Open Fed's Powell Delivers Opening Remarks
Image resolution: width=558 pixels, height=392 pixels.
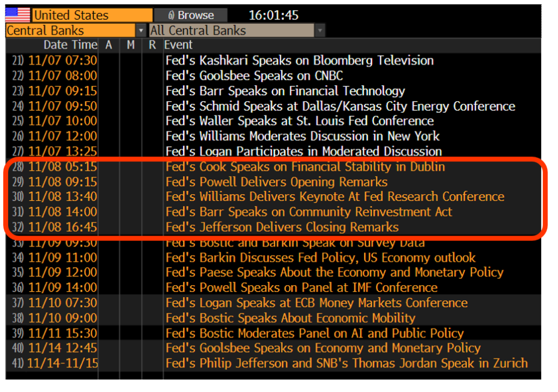tap(276, 182)
